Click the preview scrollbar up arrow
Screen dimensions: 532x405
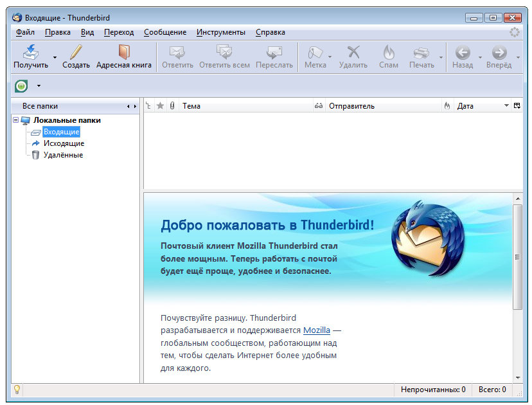click(x=518, y=199)
